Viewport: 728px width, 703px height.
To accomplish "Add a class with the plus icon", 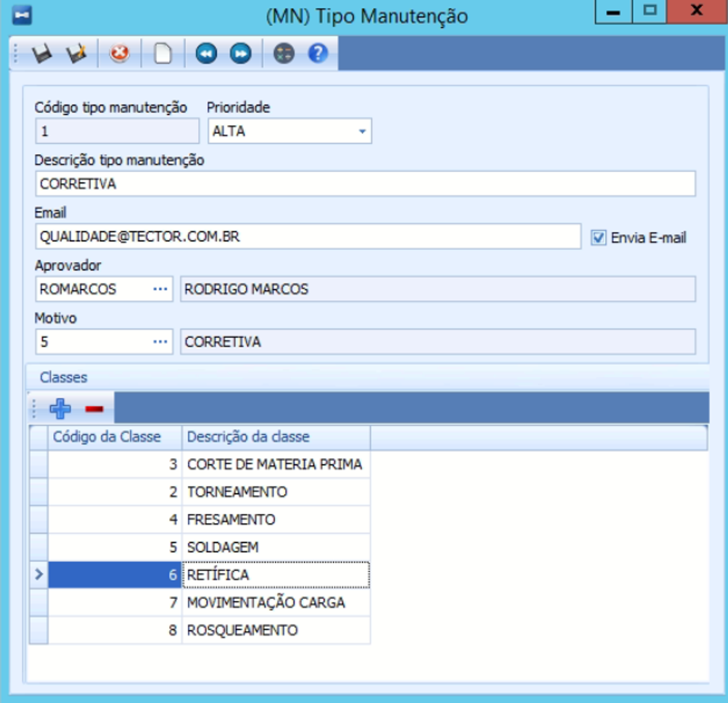I will click(x=60, y=409).
